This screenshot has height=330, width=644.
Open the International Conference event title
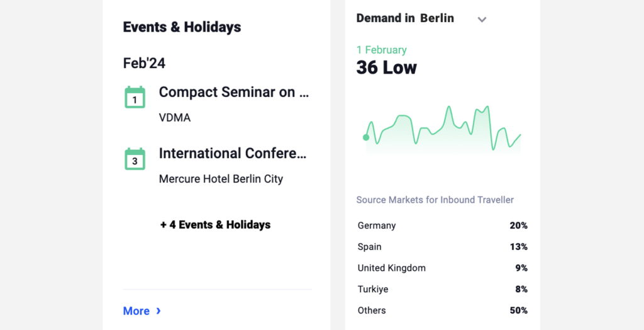click(x=233, y=154)
